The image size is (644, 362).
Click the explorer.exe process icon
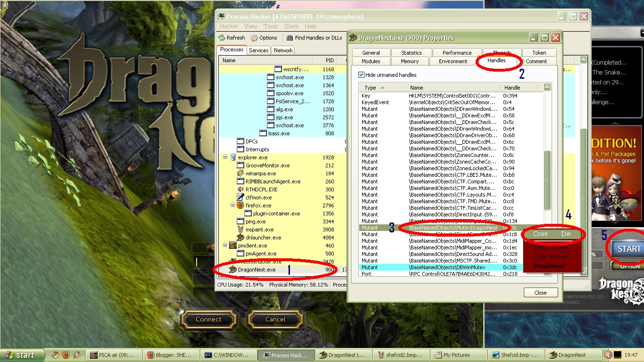tap(233, 157)
